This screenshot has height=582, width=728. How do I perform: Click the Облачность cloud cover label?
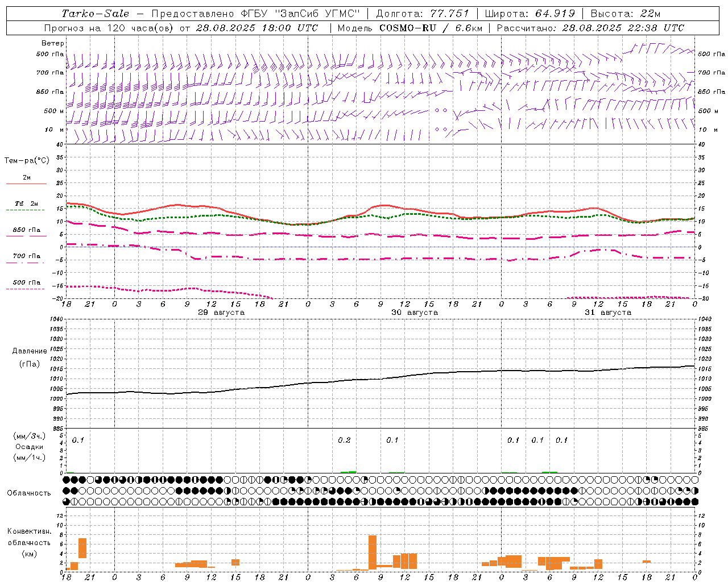pos(29,493)
